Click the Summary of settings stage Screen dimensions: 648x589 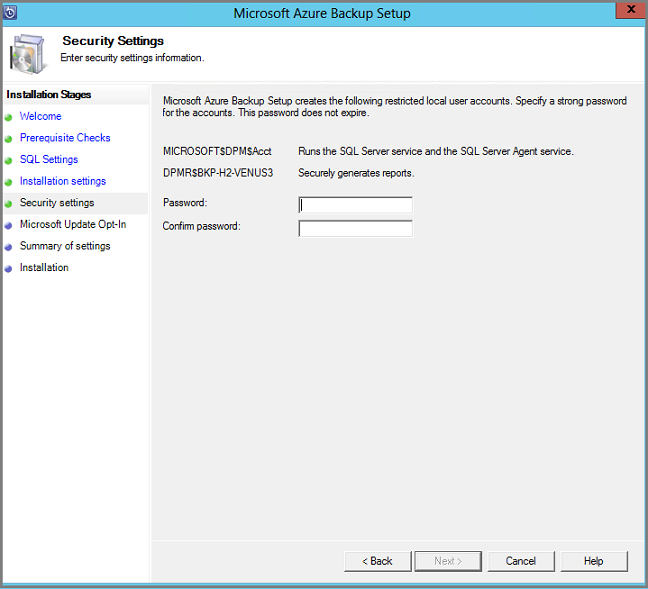(65, 246)
